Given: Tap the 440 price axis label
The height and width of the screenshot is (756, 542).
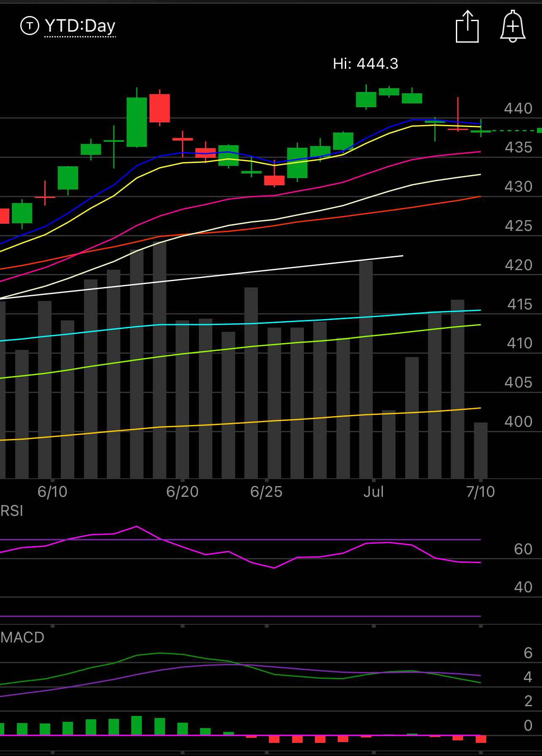Looking at the screenshot, I should [518, 108].
